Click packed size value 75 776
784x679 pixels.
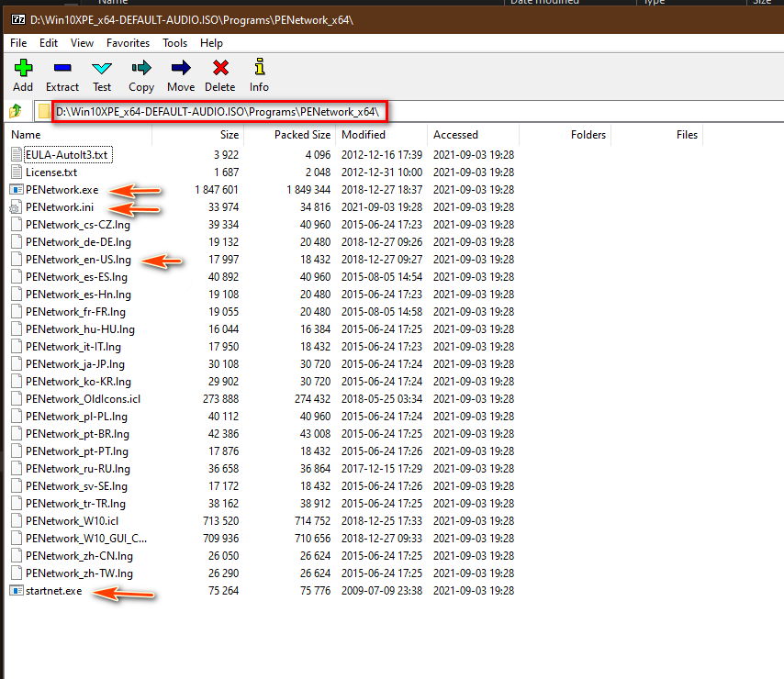coord(315,591)
